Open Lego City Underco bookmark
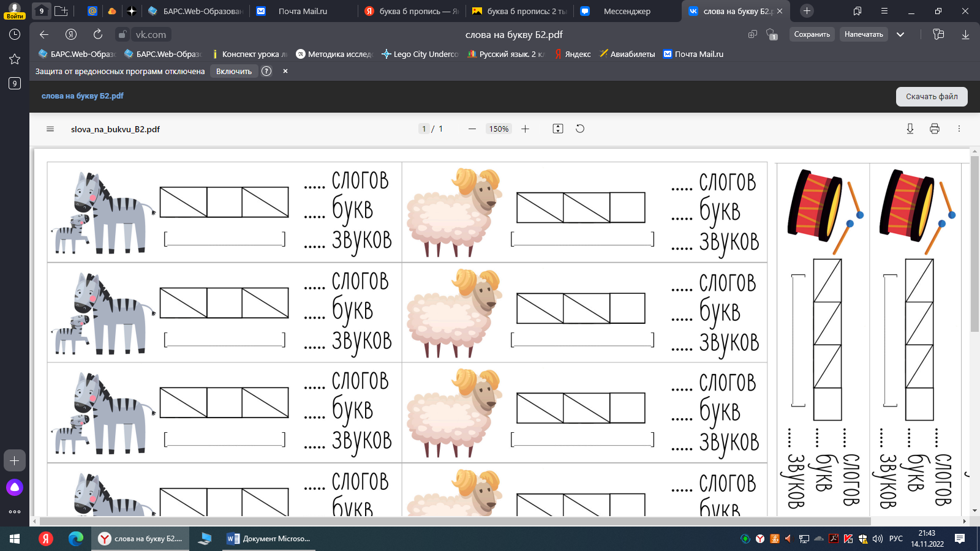 pyautogui.click(x=420, y=54)
